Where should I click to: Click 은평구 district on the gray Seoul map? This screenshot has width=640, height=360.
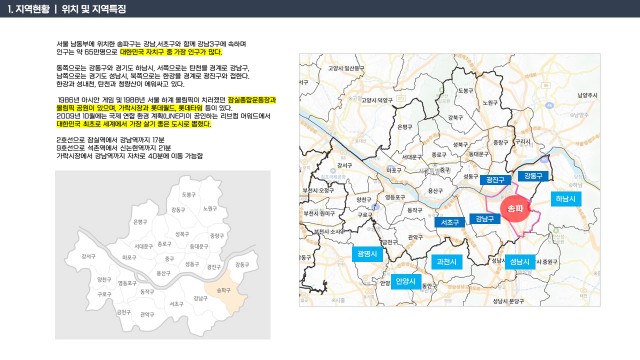tap(140, 222)
